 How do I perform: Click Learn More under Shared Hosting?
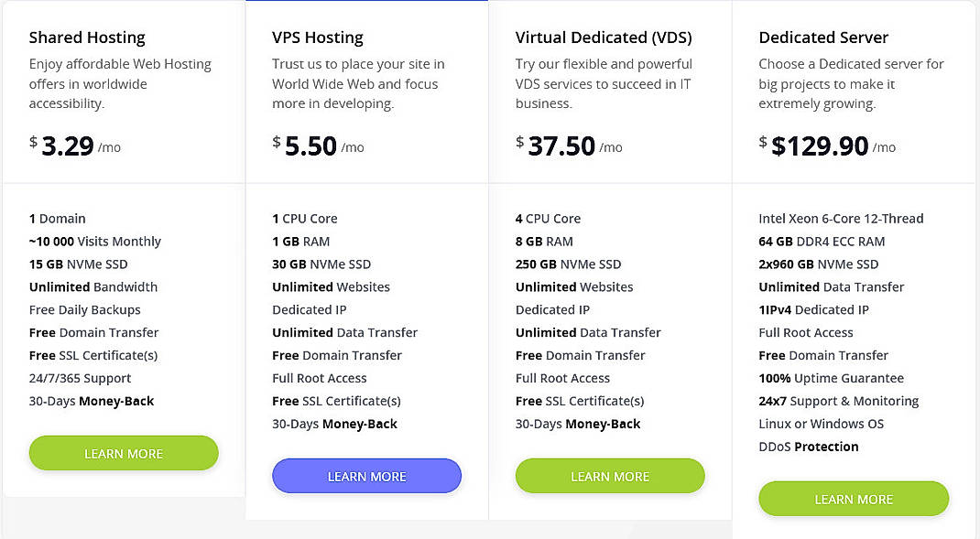123,453
